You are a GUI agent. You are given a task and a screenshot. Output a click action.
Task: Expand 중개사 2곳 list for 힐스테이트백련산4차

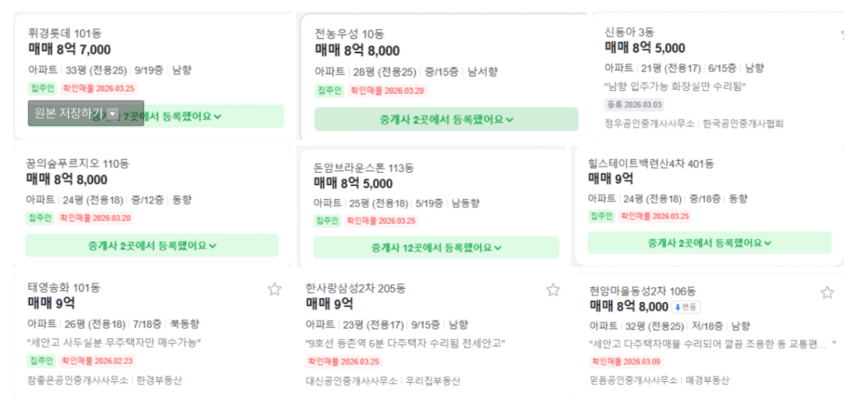[x=709, y=243]
